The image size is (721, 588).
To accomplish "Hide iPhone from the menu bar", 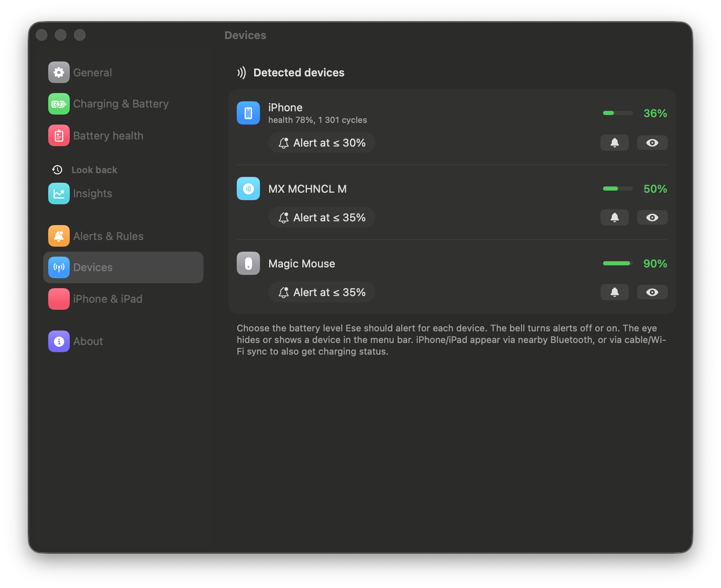I will [x=652, y=143].
